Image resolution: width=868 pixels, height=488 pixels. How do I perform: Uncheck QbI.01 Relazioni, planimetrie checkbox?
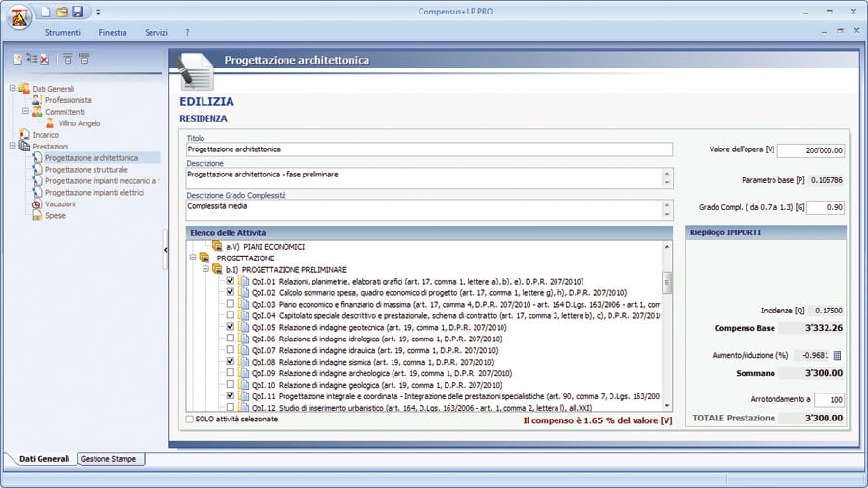point(231,281)
